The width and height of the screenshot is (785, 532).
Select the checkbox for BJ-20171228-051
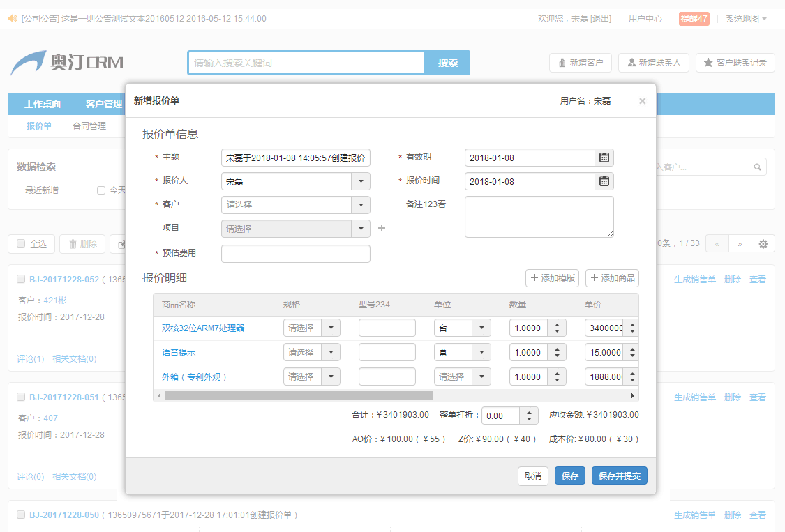click(x=21, y=397)
